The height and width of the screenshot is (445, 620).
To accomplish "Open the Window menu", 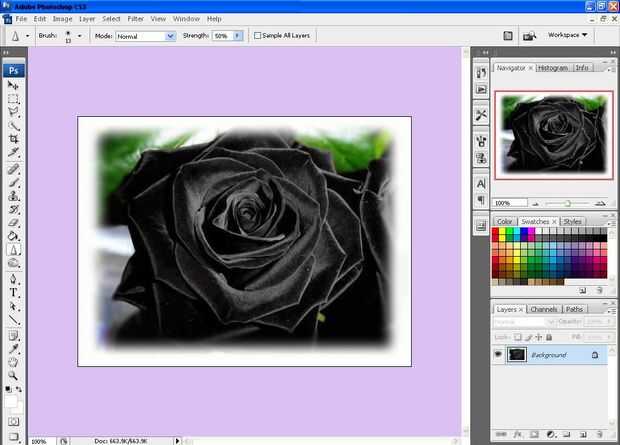I will click(186, 19).
